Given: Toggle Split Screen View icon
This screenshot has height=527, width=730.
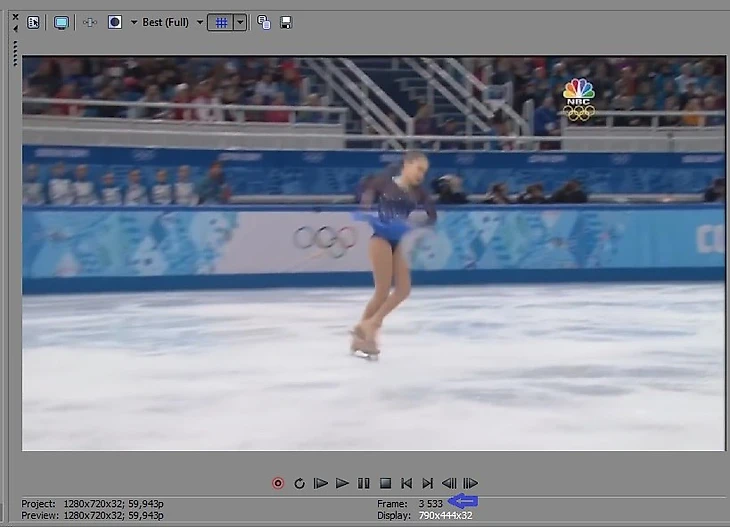Looking at the screenshot, I should (115, 22).
